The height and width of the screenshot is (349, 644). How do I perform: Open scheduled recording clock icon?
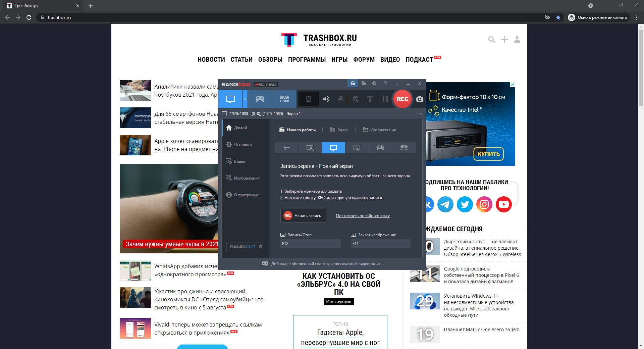374,84
